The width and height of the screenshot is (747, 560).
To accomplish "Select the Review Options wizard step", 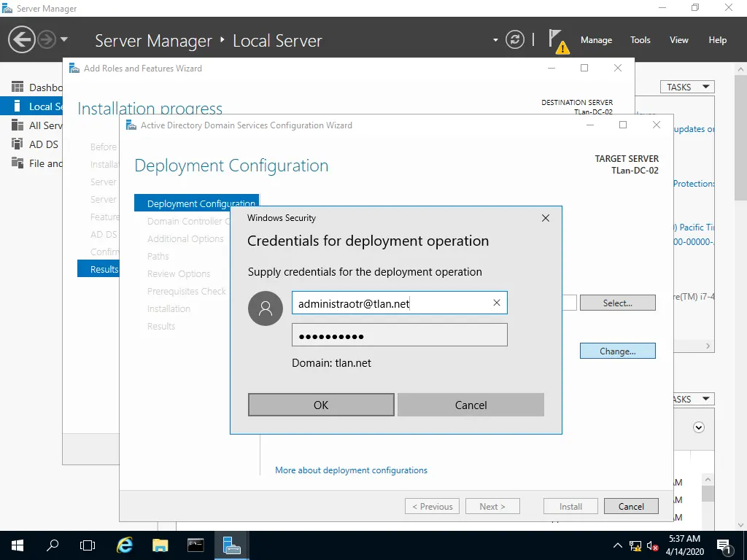I will click(179, 274).
